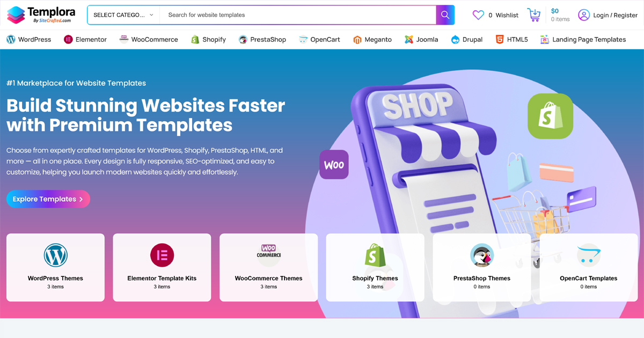Click the PrestaShop Themes mascot icon
The width and height of the screenshot is (644, 338).
482,255
